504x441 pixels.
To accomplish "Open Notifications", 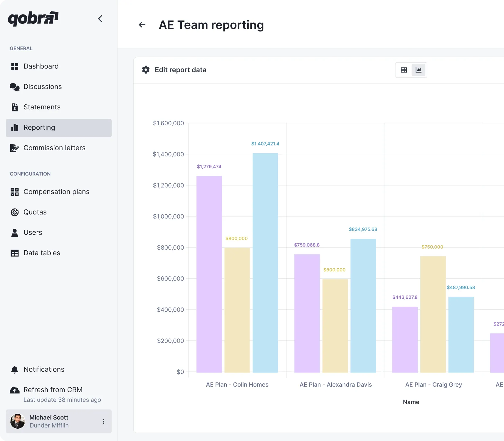I will pyautogui.click(x=43, y=369).
